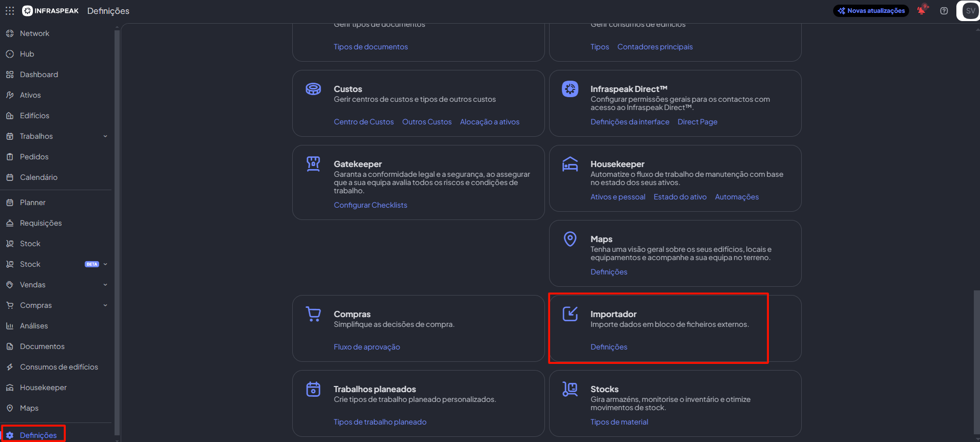Click the Documentos sidebar icon
Screen dimensions: 980x442
(10, 346)
